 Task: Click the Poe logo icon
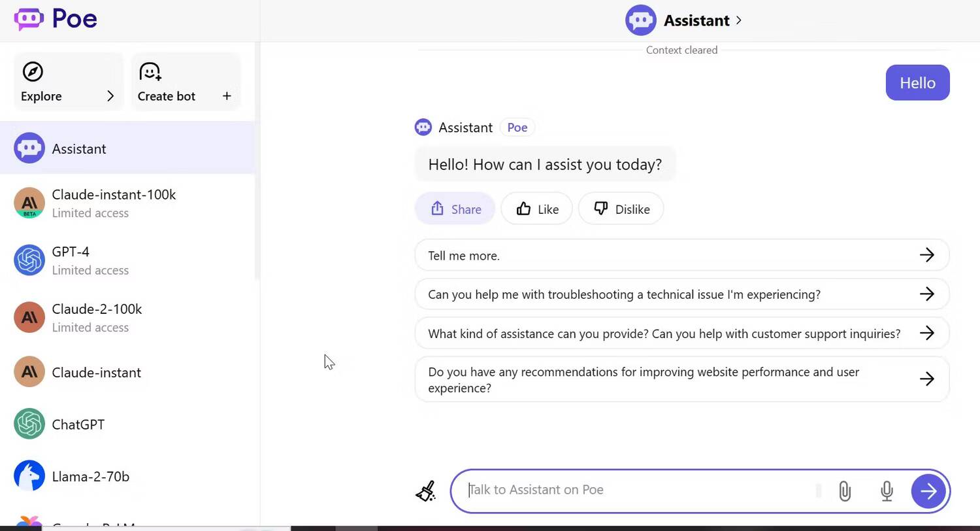click(29, 19)
